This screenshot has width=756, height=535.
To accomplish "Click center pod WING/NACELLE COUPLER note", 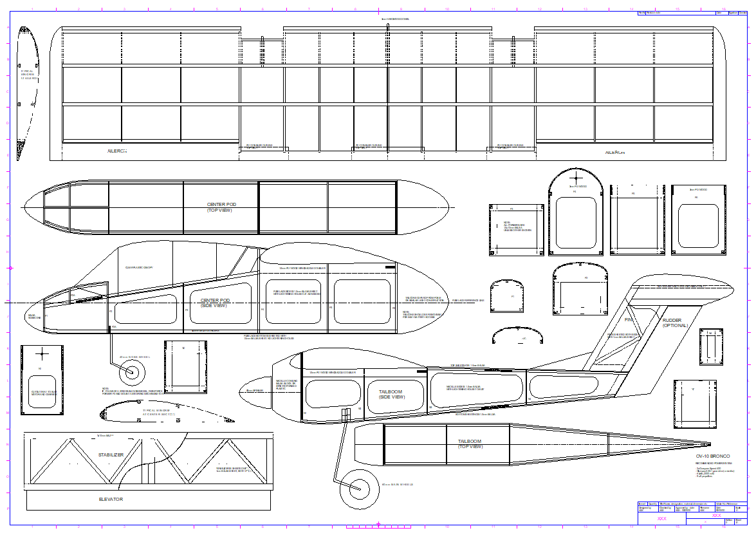I will click(x=302, y=268).
